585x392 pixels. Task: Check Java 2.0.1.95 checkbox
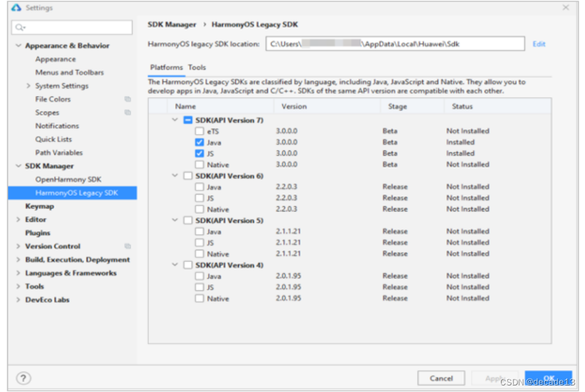pyautogui.click(x=200, y=276)
